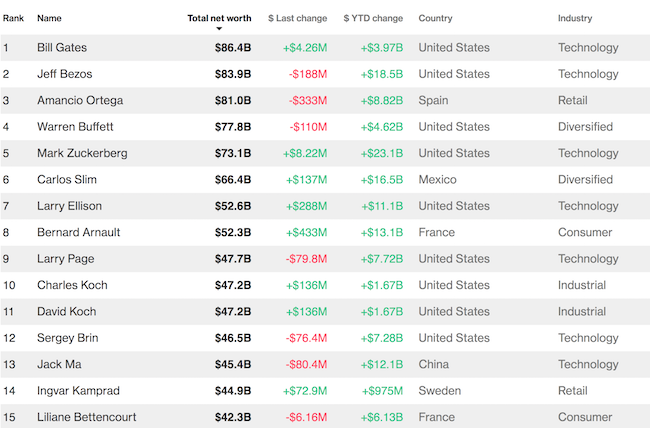Click Retail in Amancio Ortega's row

pyautogui.click(x=573, y=100)
